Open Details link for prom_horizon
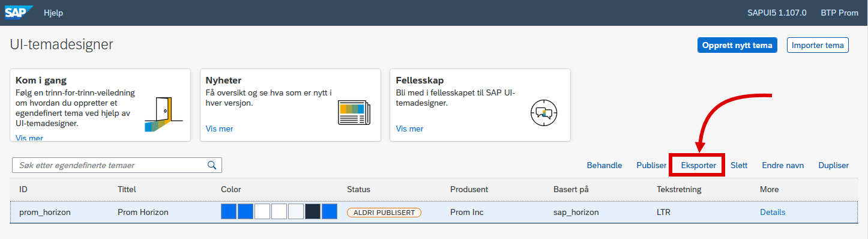Screen dimensions: 868x239 [773, 212]
